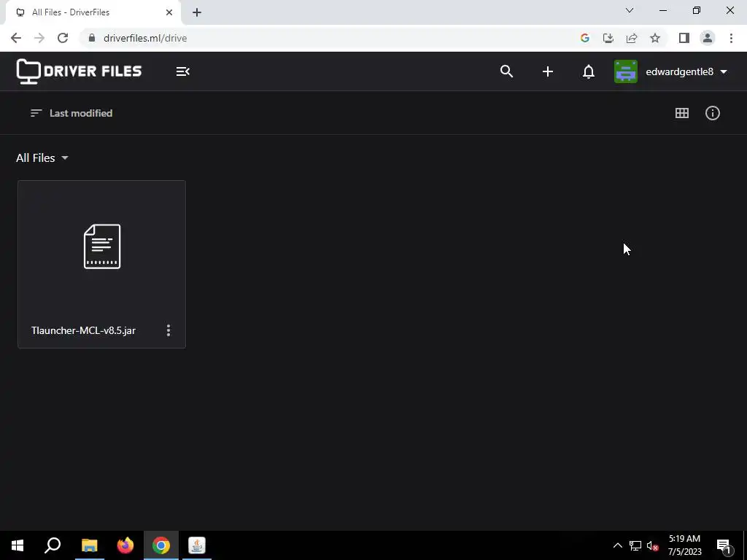The image size is (747, 560).
Task: View site information via the lock icon
Action: (92, 38)
